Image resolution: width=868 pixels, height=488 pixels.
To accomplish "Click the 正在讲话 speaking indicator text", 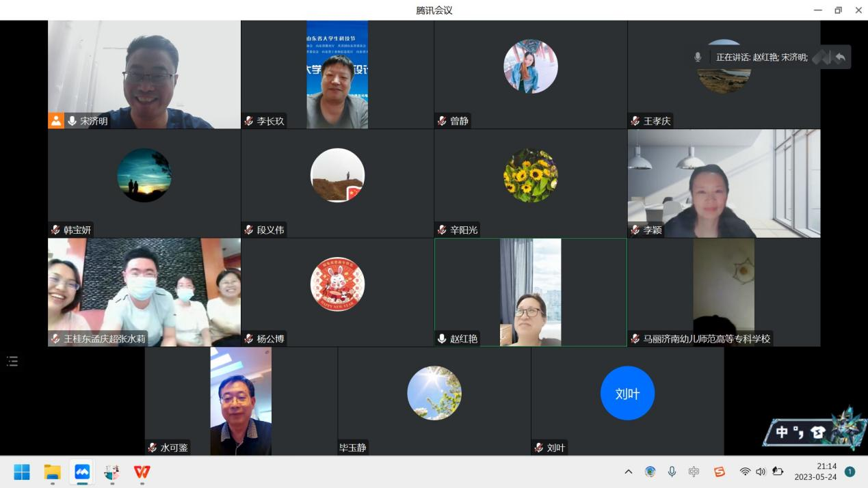I will pyautogui.click(x=761, y=57).
